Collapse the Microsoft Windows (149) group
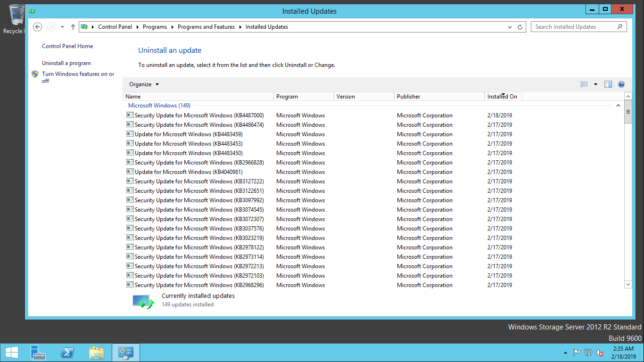644x362 pixels. [x=619, y=106]
